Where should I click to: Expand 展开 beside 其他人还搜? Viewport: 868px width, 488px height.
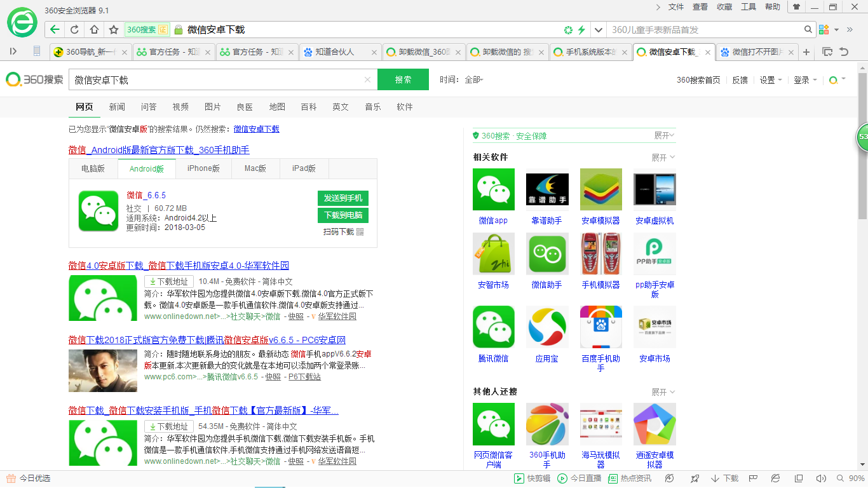click(x=663, y=392)
